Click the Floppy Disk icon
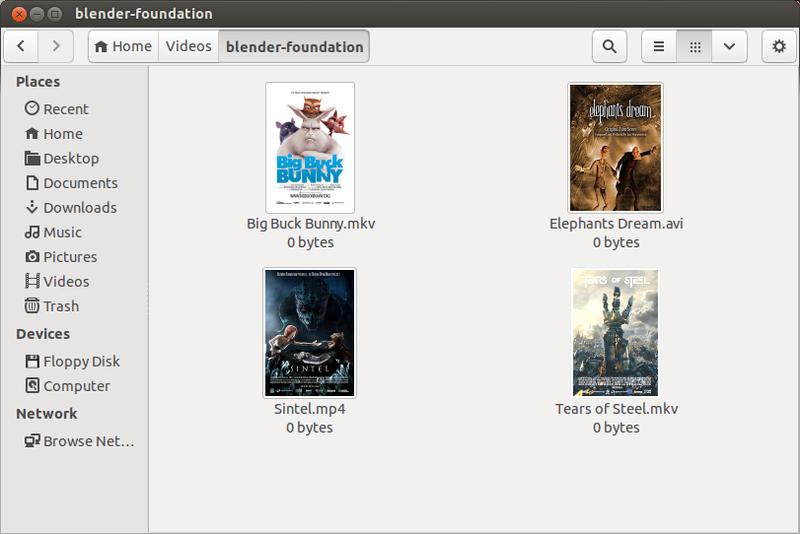Image resolution: width=800 pixels, height=534 pixels. pos(32,361)
